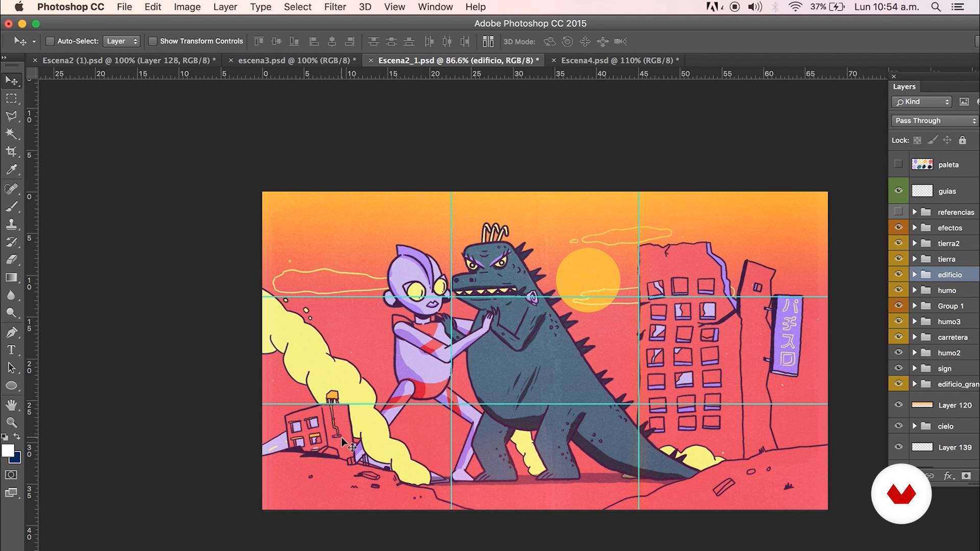
Task: Select the Crop tool
Action: click(x=11, y=152)
